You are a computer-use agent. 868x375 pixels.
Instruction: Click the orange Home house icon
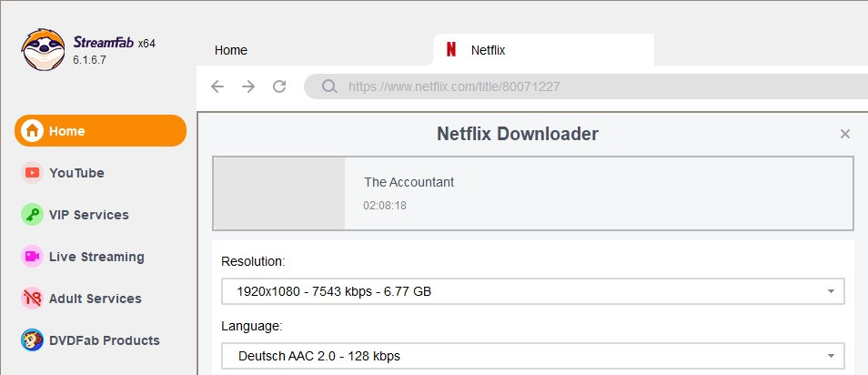(32, 131)
